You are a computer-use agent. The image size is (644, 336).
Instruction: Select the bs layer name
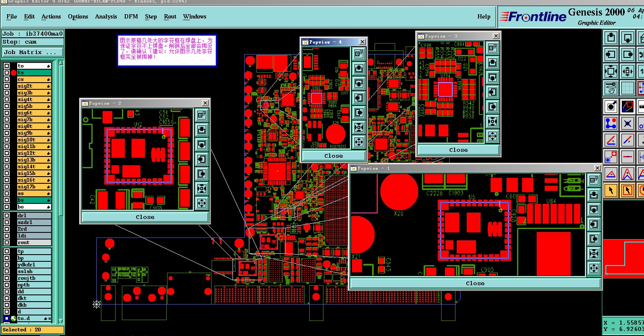click(x=34, y=200)
